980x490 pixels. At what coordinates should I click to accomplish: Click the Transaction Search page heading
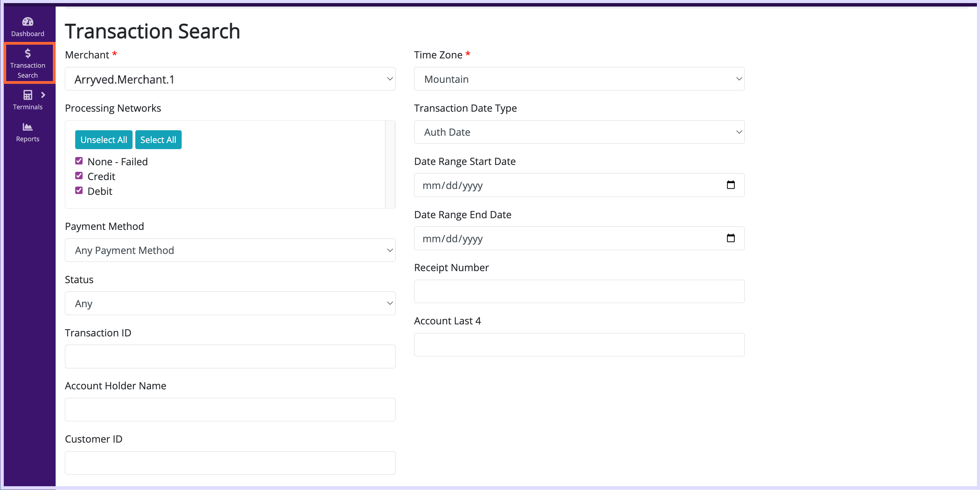tap(152, 31)
